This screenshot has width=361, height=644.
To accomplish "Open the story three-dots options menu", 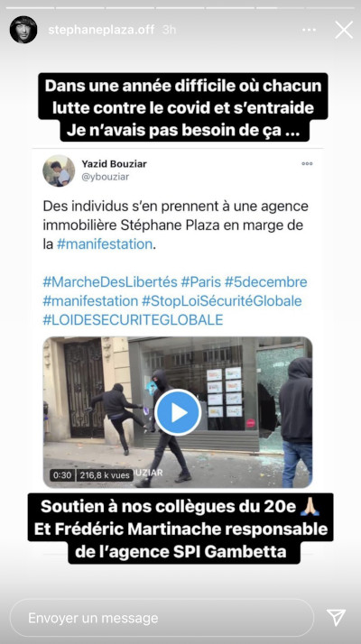I will click(x=309, y=30).
